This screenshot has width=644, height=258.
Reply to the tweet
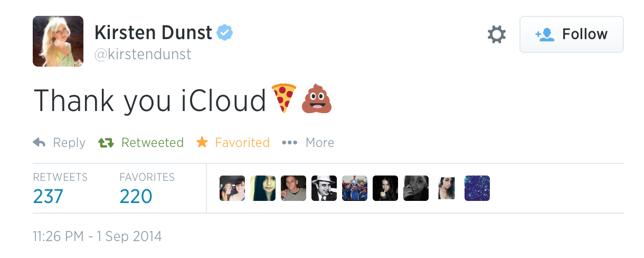[59, 143]
